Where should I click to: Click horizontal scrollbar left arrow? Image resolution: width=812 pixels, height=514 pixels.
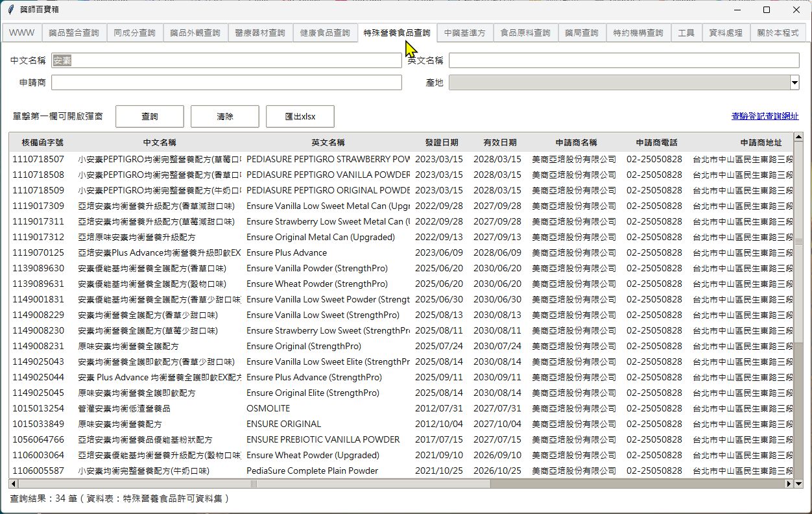pyautogui.click(x=13, y=483)
